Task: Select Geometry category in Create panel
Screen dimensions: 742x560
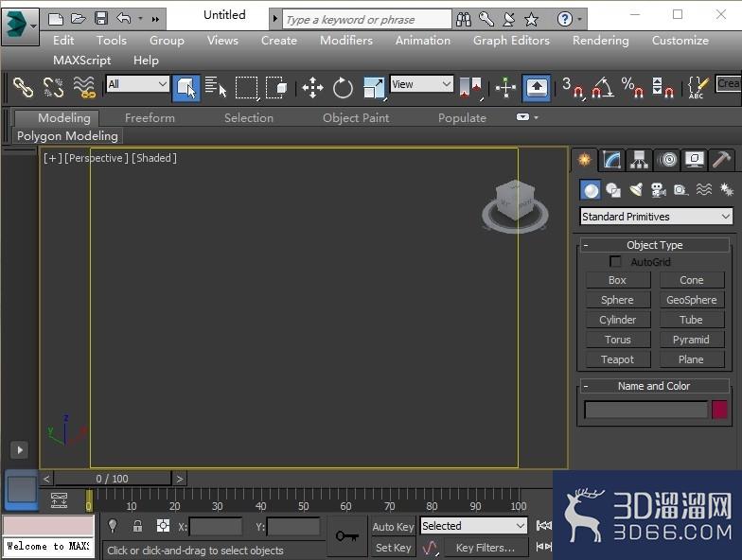Action: [591, 190]
